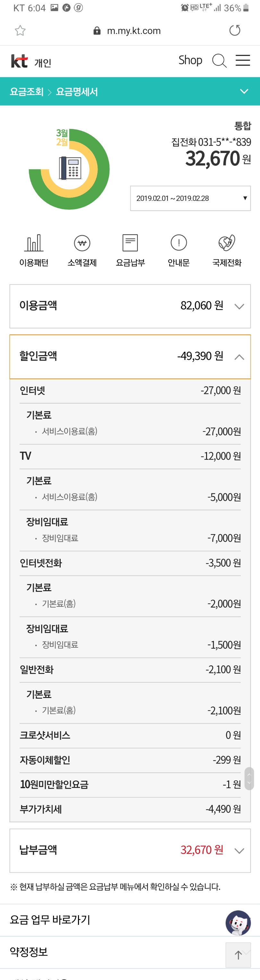Expand the 납부금액 payment amount section
Screen dimensions: 260x980
239,851
